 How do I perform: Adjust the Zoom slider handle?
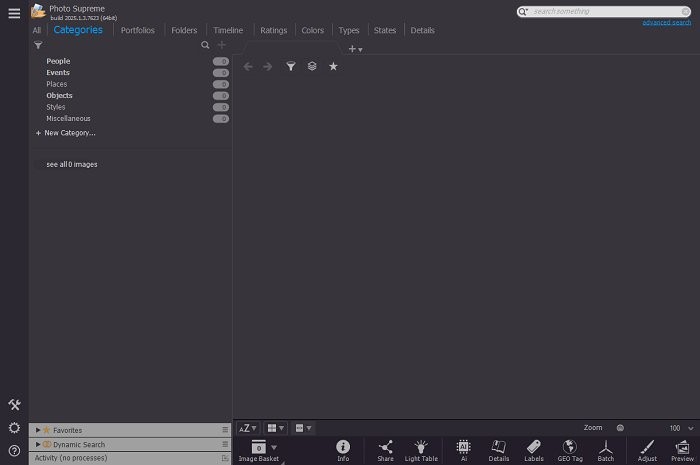620,428
